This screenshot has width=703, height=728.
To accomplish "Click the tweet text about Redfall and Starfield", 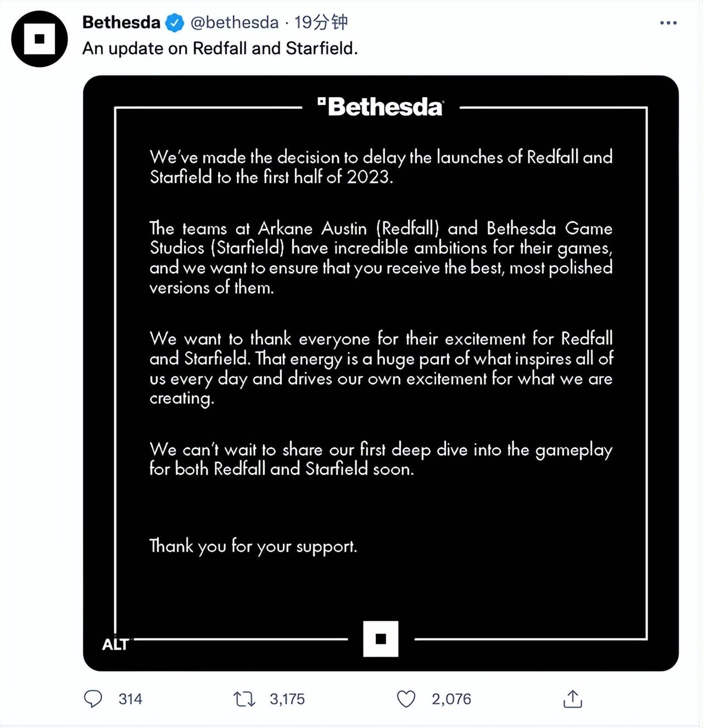I will 220,49.
